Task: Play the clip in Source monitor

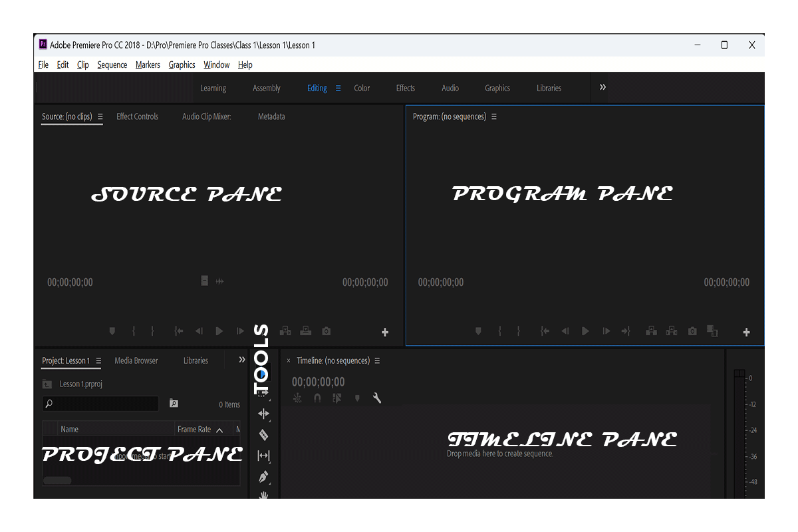Action: (x=219, y=331)
